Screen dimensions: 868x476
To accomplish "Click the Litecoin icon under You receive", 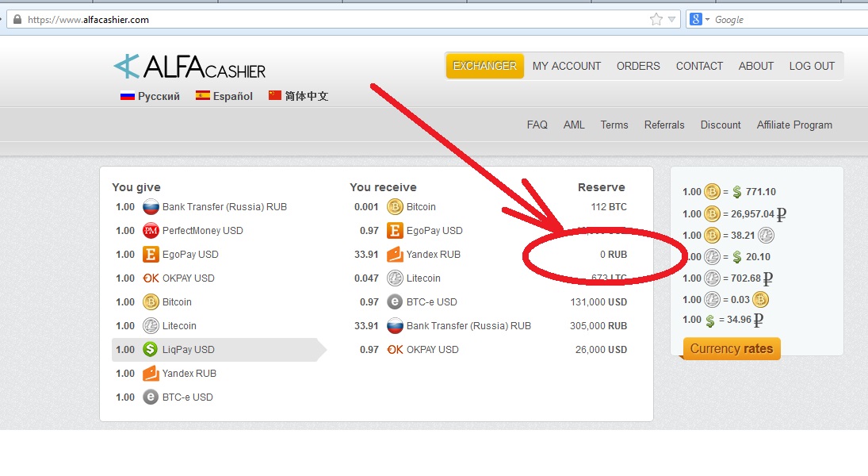I will tap(395, 278).
